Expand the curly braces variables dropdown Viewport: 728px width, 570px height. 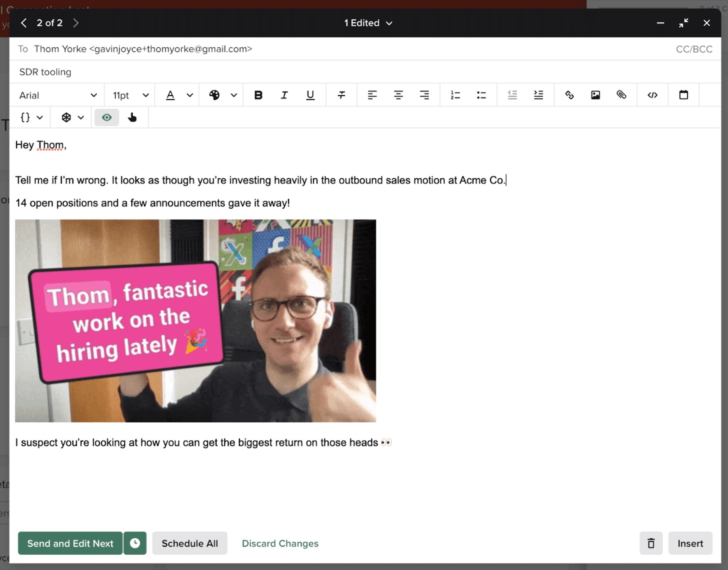click(x=32, y=118)
